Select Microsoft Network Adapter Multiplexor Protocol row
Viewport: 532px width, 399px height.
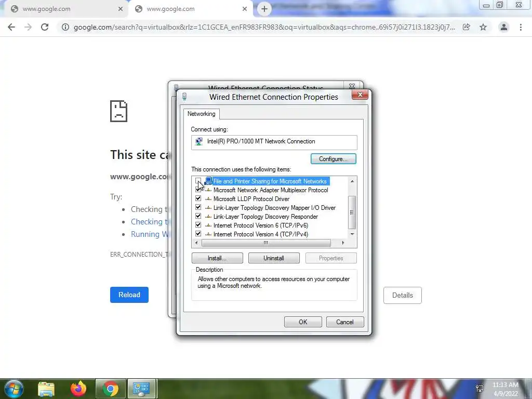tap(271, 190)
